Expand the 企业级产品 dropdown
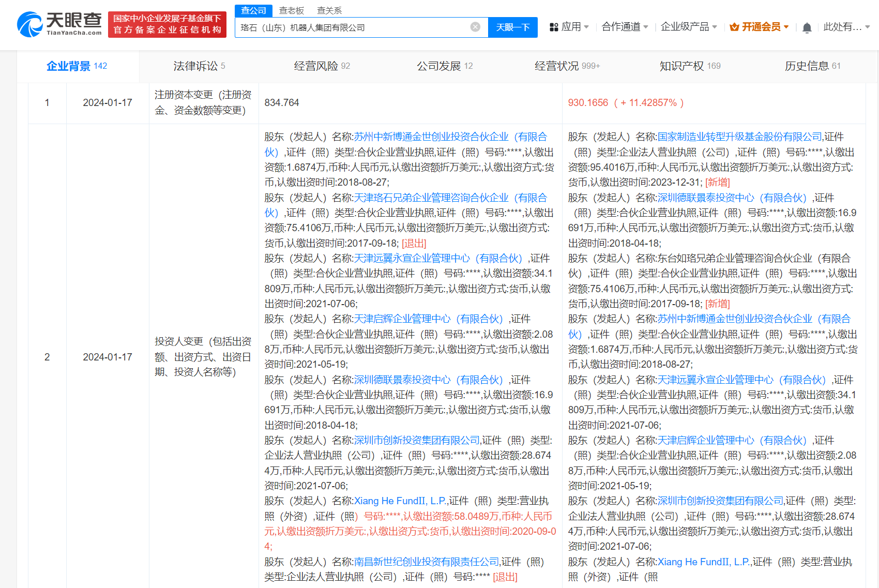This screenshot has height=588, width=879. tap(689, 27)
